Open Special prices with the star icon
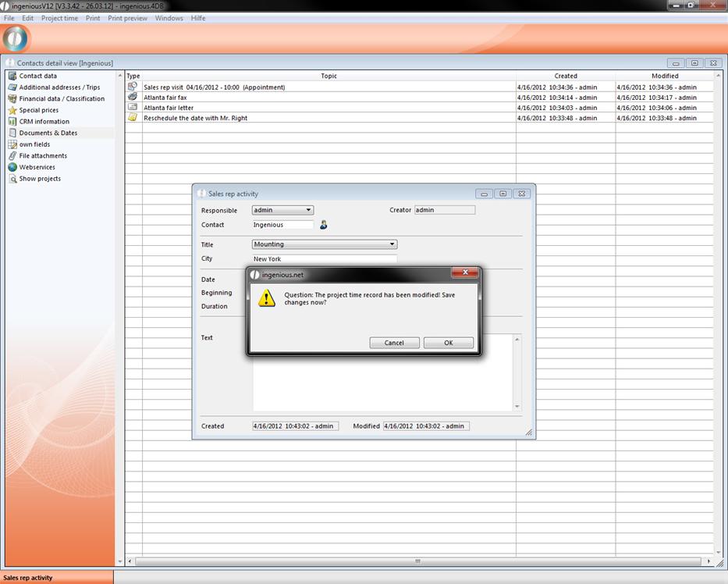728x584 pixels. click(38, 110)
